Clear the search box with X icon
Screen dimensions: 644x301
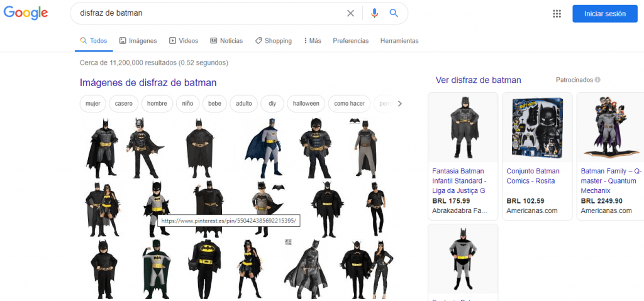point(350,13)
